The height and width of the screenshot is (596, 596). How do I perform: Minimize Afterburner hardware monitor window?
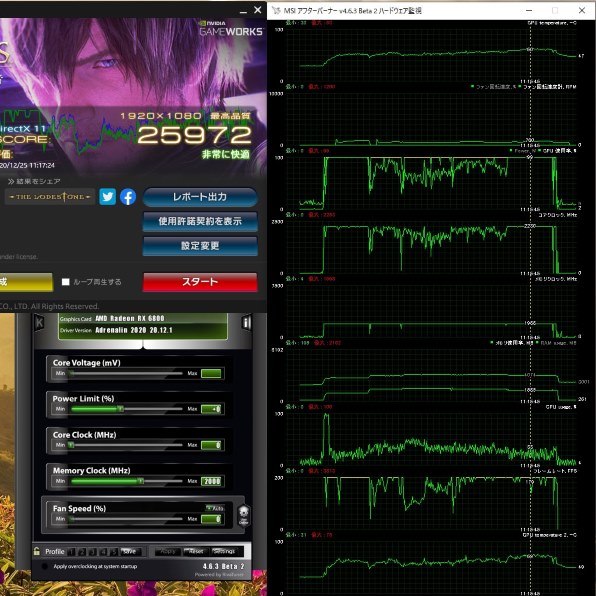point(529,11)
